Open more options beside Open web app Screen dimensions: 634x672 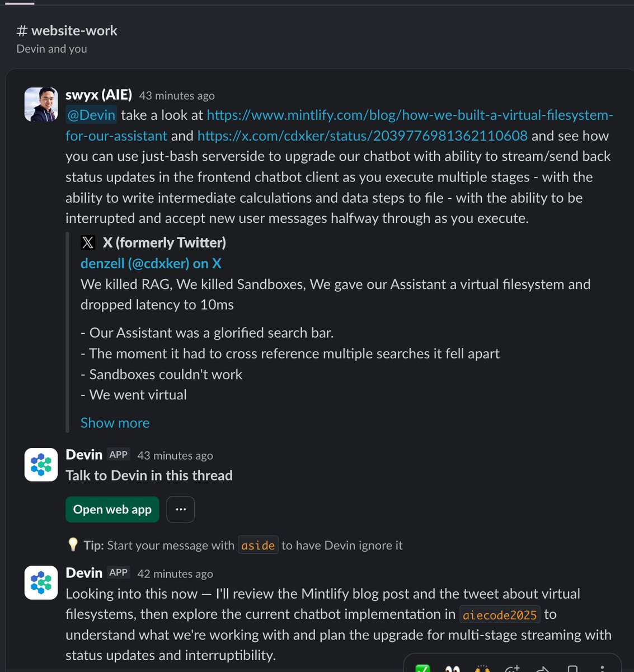[180, 509]
